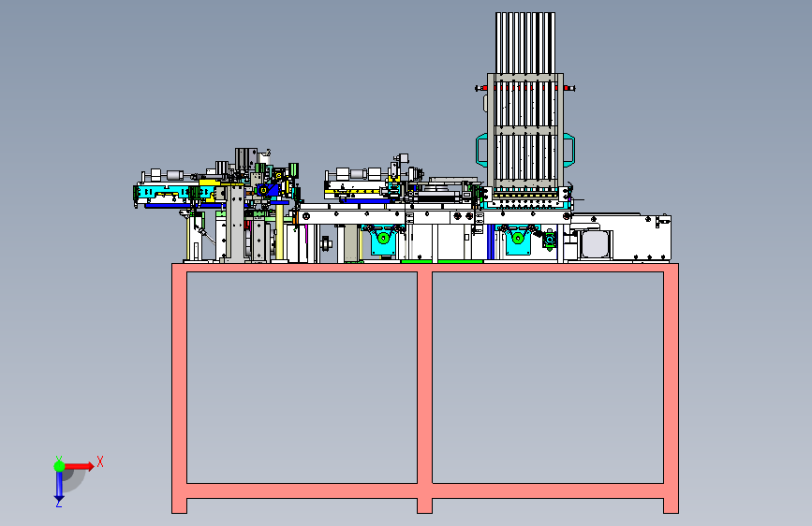Select the red clamp rod across the magazine frame
812x526 pixels.
click(x=524, y=89)
